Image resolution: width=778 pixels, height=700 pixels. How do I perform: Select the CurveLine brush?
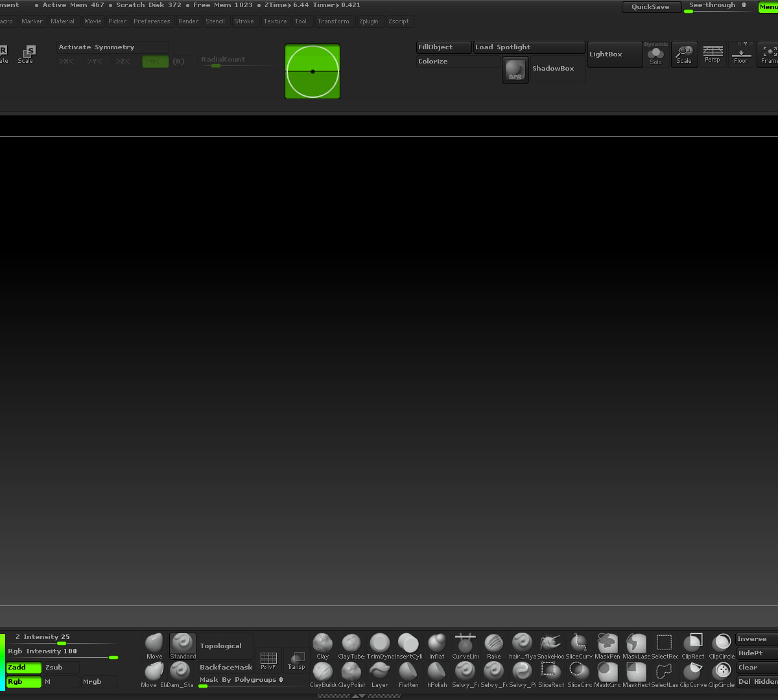tap(466, 646)
